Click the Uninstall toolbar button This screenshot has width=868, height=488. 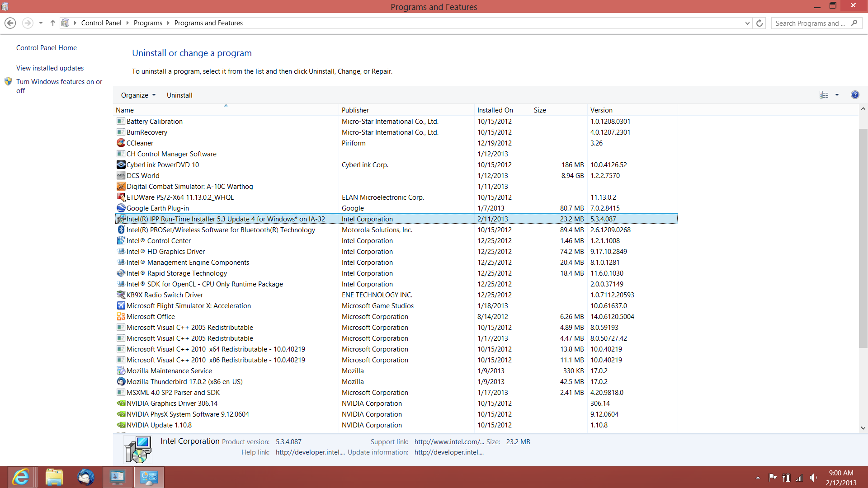tap(179, 95)
